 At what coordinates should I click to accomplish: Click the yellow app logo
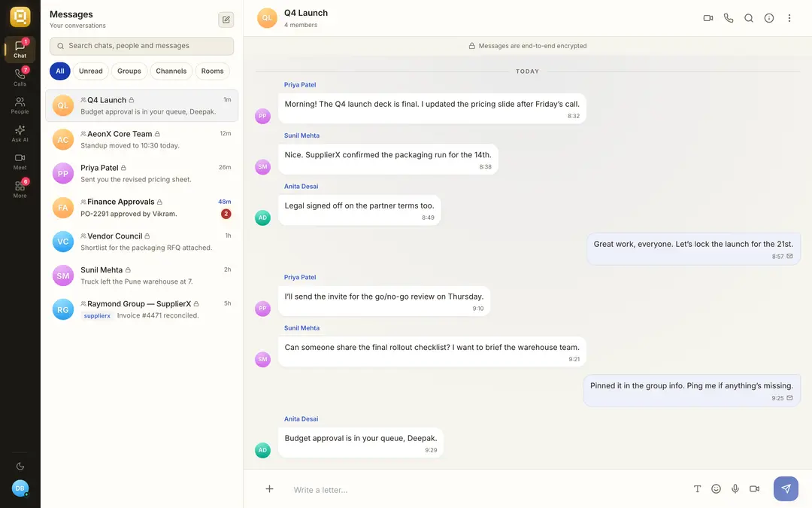[20, 17]
